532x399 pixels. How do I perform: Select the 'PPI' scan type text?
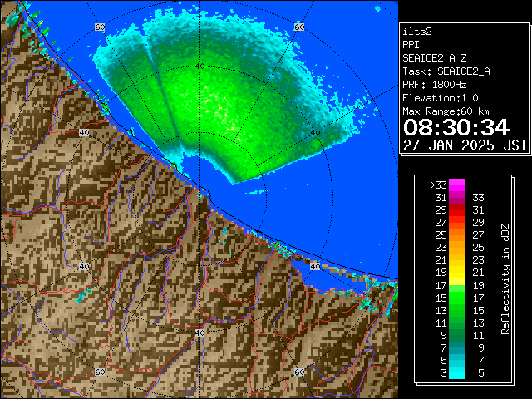coord(411,45)
